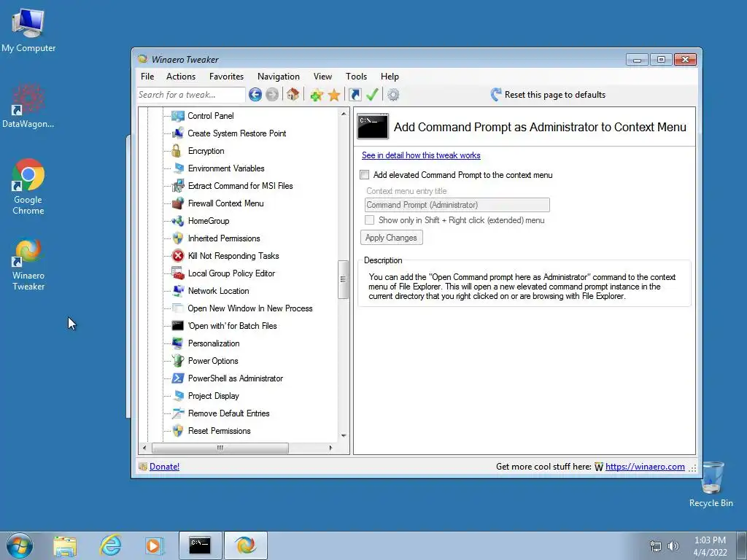Screen dimensions: 747x560
Task: Click the PowerShell as Administrator icon
Action: coord(178,378)
